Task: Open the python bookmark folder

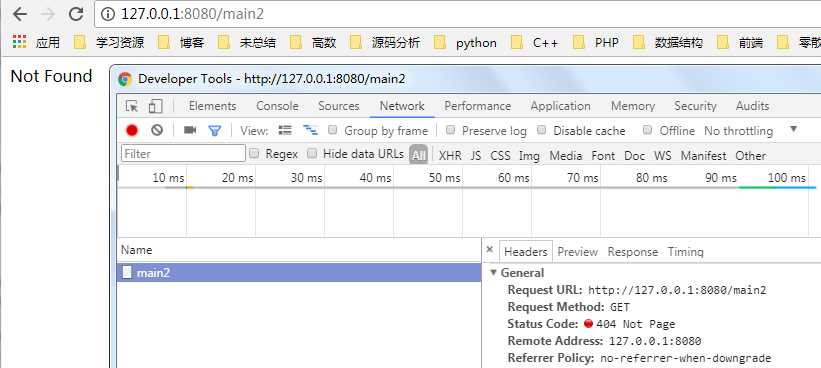Action: coord(465,42)
